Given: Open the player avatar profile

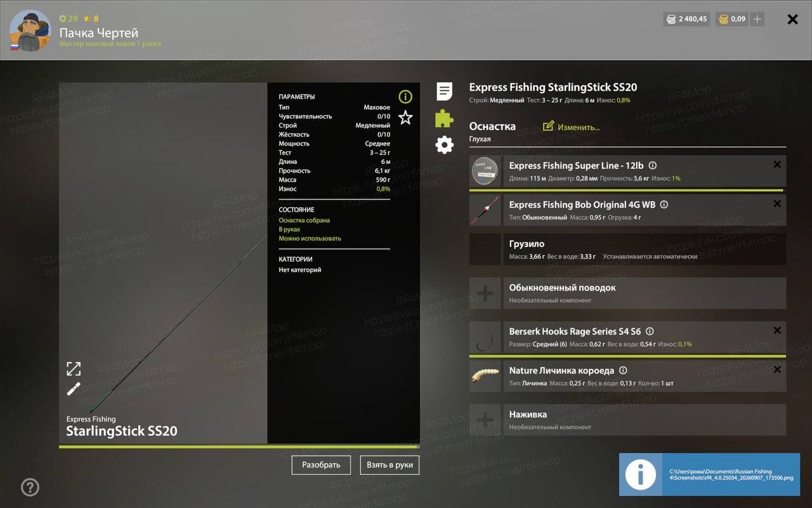Looking at the screenshot, I should (30, 30).
